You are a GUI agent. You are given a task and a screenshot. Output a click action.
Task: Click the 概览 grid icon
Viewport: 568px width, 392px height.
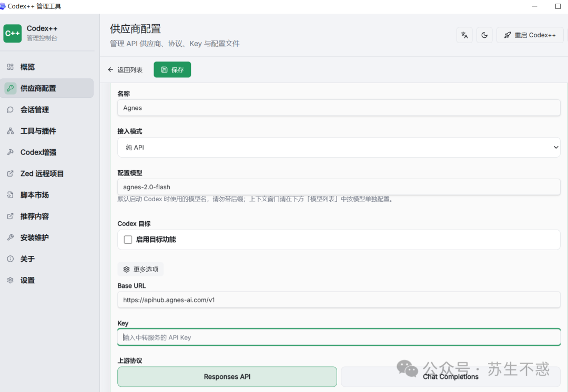pos(10,67)
